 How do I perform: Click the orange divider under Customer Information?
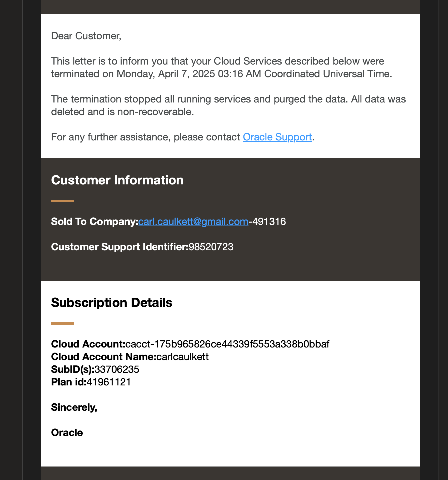click(62, 201)
